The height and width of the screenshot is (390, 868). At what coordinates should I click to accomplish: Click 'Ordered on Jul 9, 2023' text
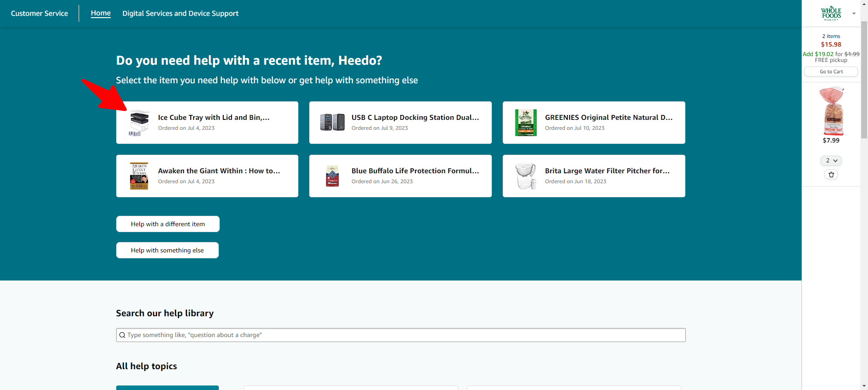pos(380,128)
